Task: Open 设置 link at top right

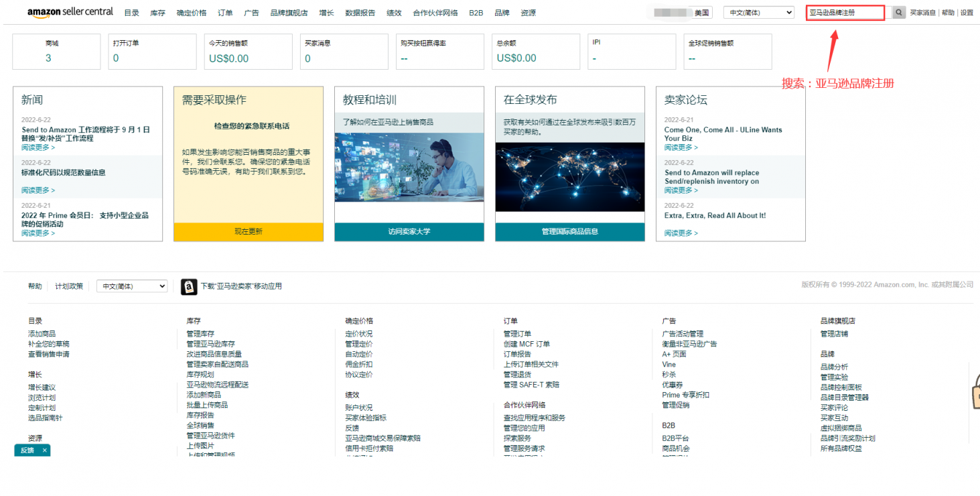Action: click(967, 13)
